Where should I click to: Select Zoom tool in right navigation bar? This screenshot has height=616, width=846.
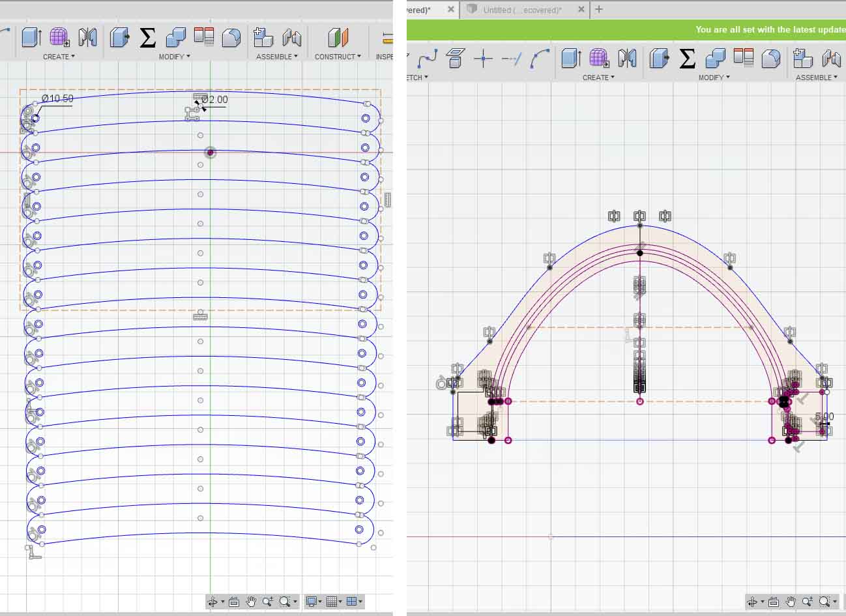(x=808, y=602)
